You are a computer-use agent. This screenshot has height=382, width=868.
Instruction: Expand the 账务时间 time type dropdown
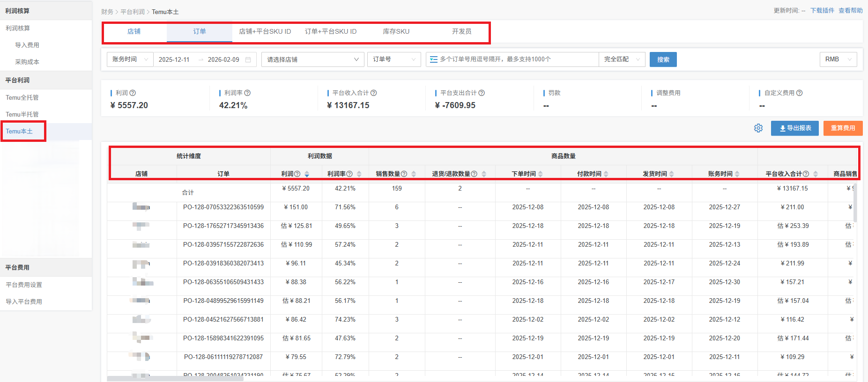[130, 59]
